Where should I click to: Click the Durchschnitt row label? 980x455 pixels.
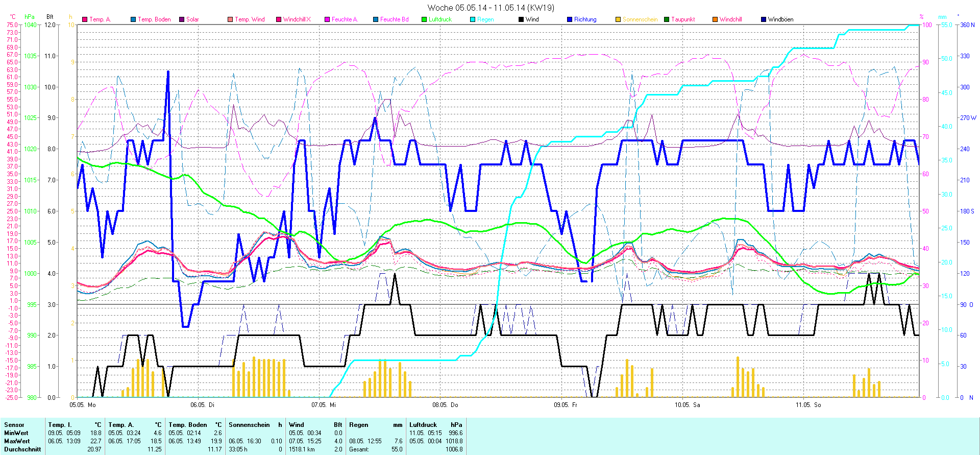coord(22,449)
